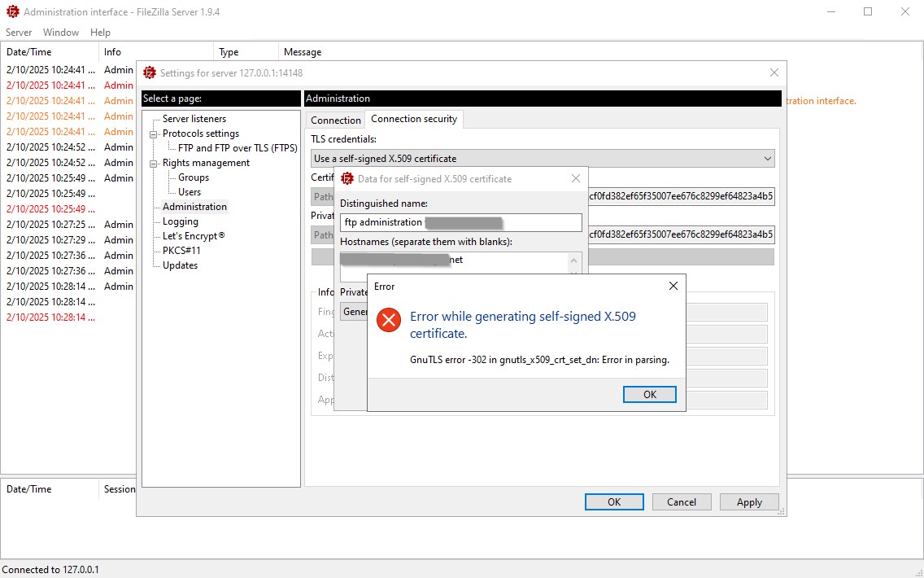
Task: Select log row 2/10/2025 10:27:25
Action: pos(69,225)
